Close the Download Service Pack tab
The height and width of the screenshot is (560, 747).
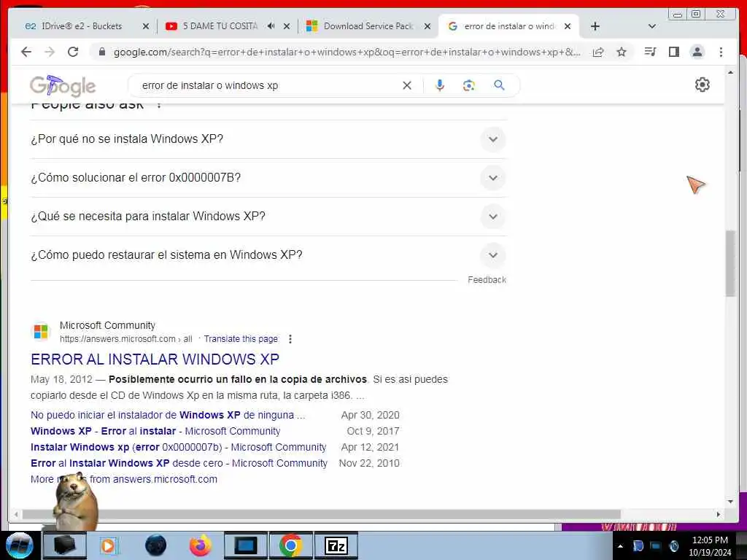point(427,26)
